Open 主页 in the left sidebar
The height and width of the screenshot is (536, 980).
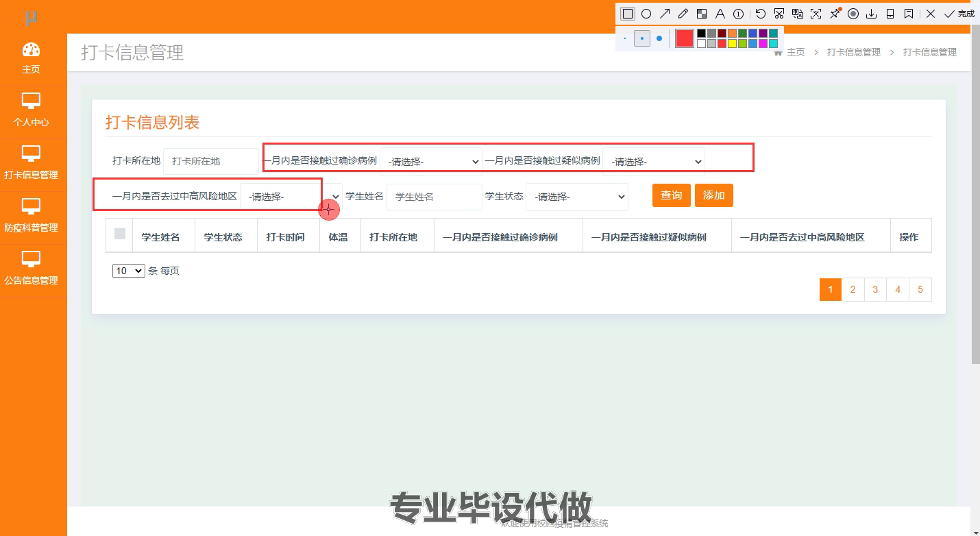pyautogui.click(x=31, y=59)
